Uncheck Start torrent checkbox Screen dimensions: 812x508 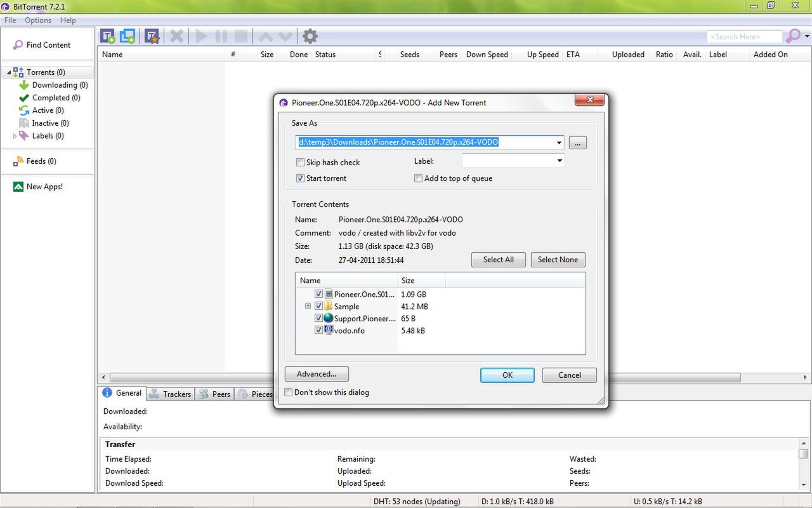tap(301, 178)
